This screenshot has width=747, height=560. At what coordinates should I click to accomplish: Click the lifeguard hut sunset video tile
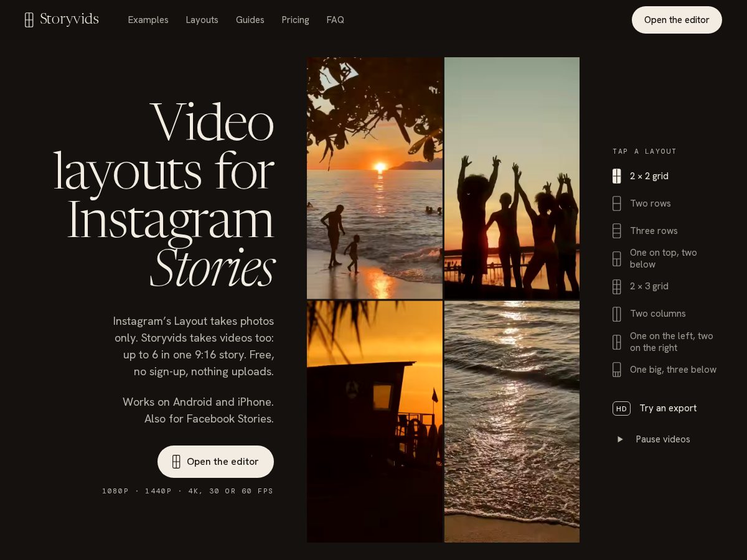pyautogui.click(x=375, y=422)
